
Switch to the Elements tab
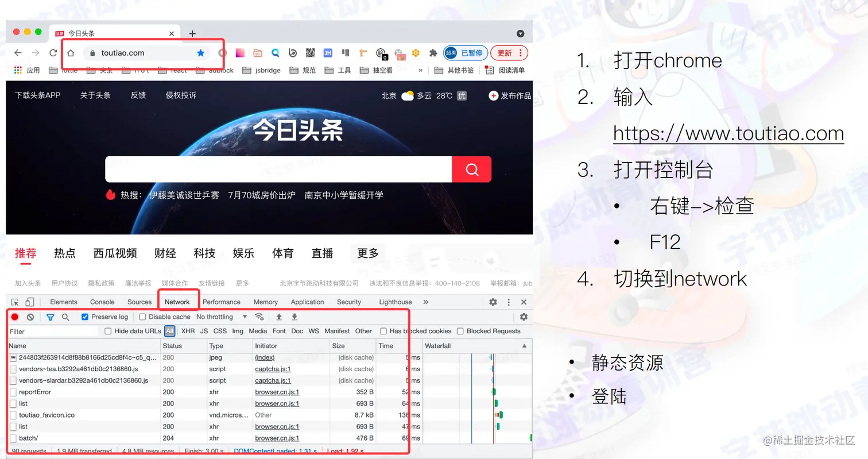[64, 302]
